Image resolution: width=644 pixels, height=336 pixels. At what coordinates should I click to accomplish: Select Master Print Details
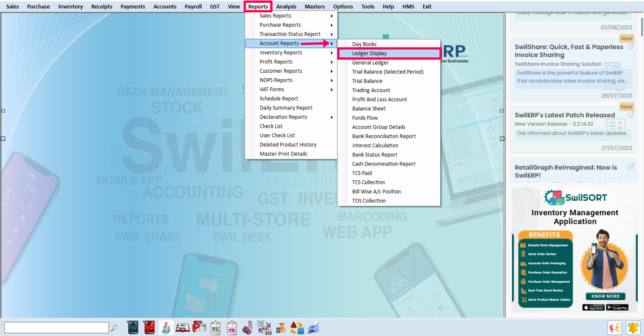click(291, 154)
